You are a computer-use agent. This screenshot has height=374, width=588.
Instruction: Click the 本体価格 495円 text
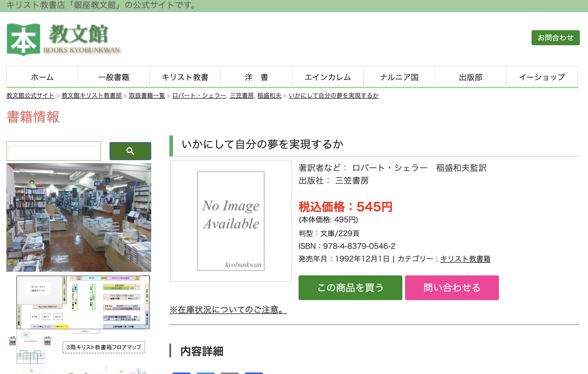328,220
